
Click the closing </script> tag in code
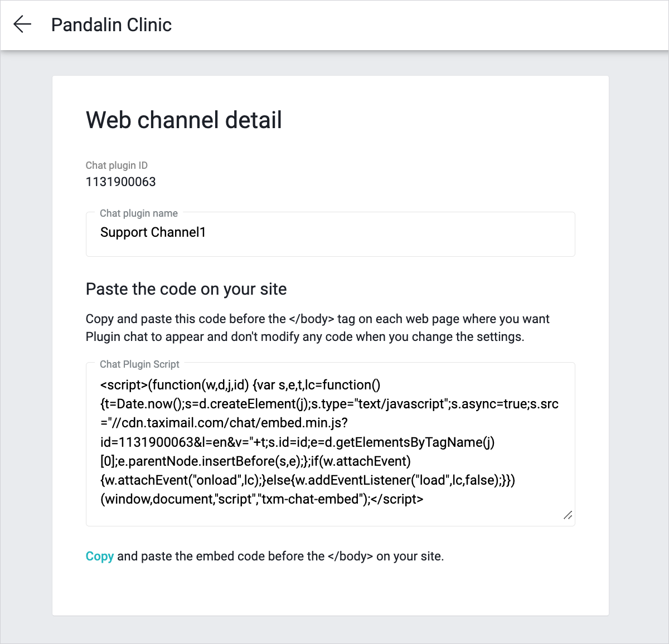(397, 499)
